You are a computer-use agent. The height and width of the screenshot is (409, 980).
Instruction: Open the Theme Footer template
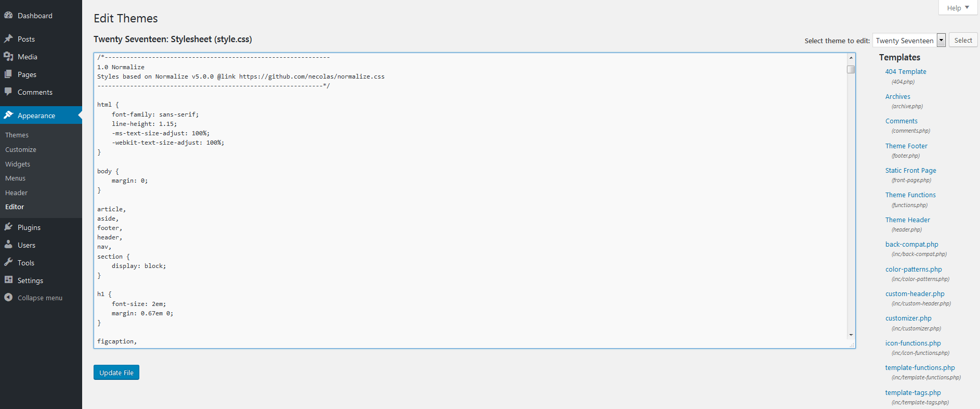[x=906, y=146]
